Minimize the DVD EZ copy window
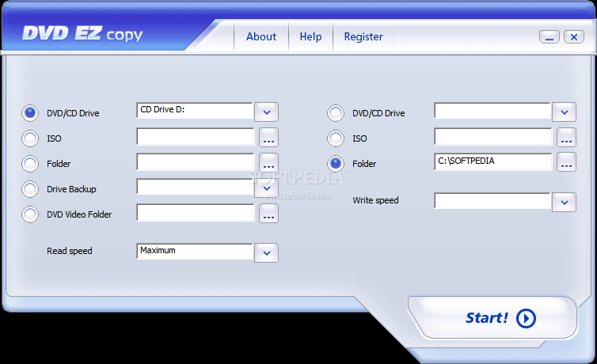 click(x=549, y=37)
